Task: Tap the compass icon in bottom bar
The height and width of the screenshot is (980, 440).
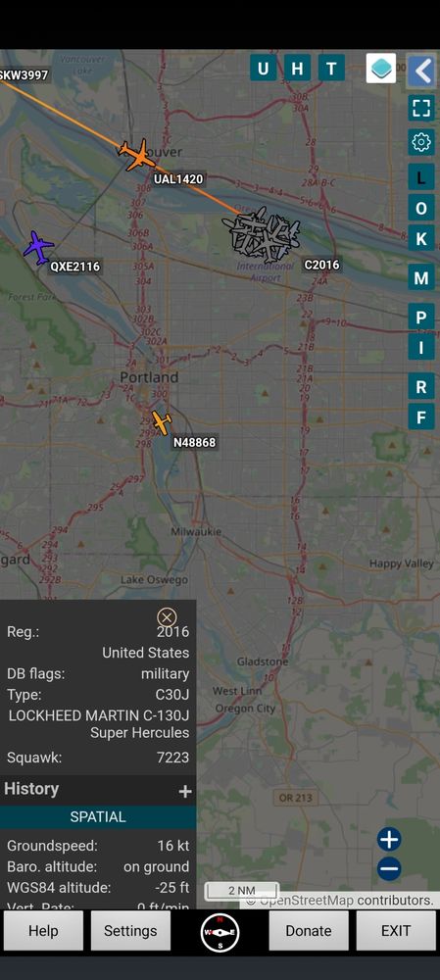Action: [220, 932]
